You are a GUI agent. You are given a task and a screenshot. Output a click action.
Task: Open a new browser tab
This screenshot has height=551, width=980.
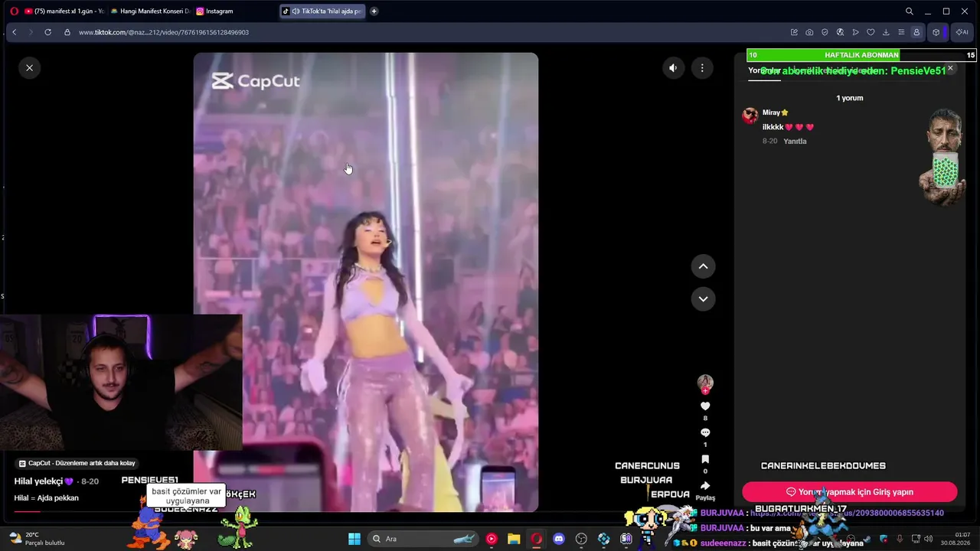pyautogui.click(x=374, y=11)
